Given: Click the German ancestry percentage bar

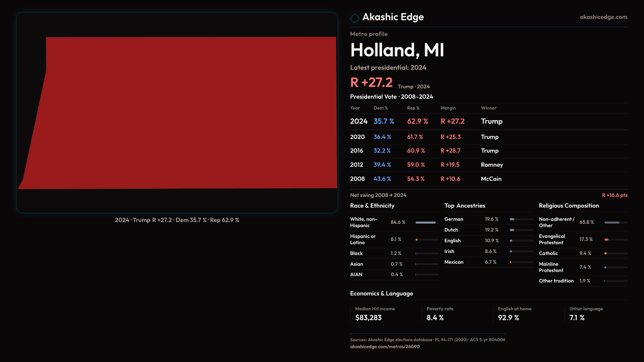Looking at the screenshot, I should pos(512,219).
